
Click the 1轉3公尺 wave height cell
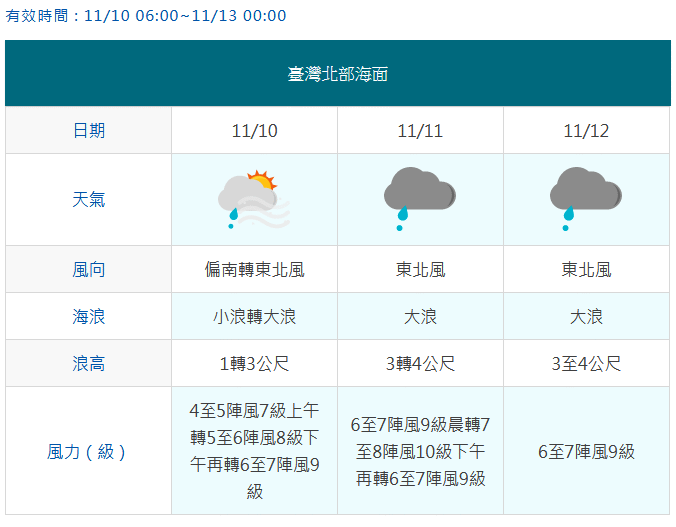click(x=254, y=363)
